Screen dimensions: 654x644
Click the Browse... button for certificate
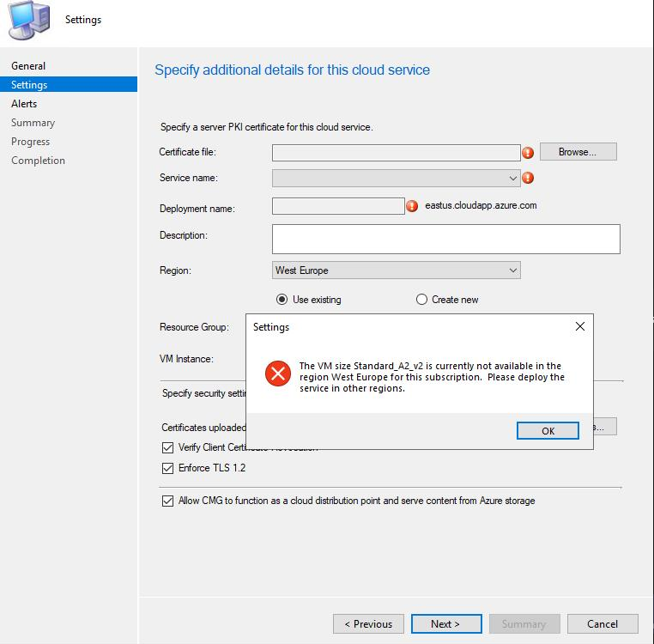coord(578,152)
